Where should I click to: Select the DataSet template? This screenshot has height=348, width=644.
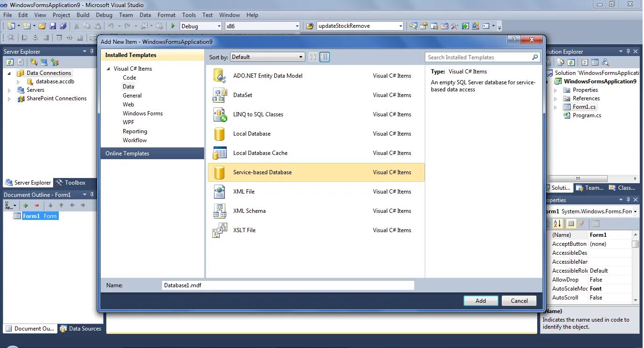pos(316,95)
